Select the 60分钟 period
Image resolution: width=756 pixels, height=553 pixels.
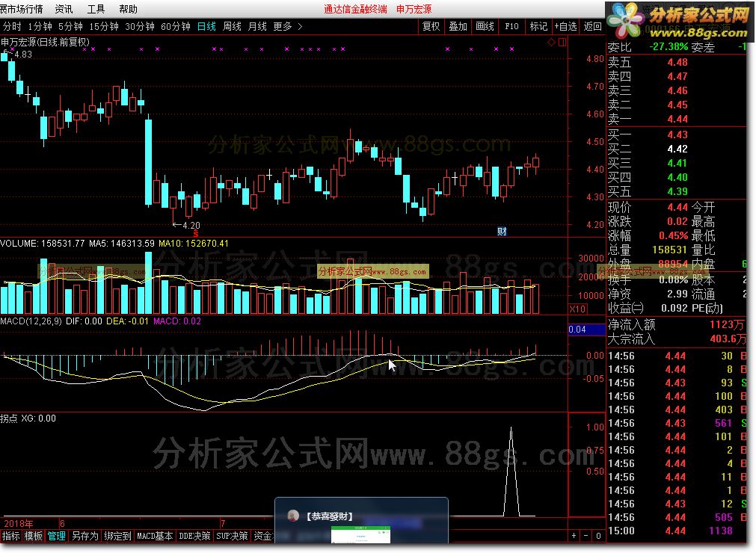[x=176, y=26]
